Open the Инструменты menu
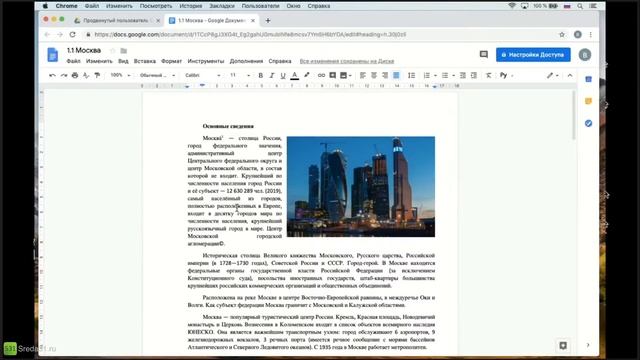 pos(206,61)
